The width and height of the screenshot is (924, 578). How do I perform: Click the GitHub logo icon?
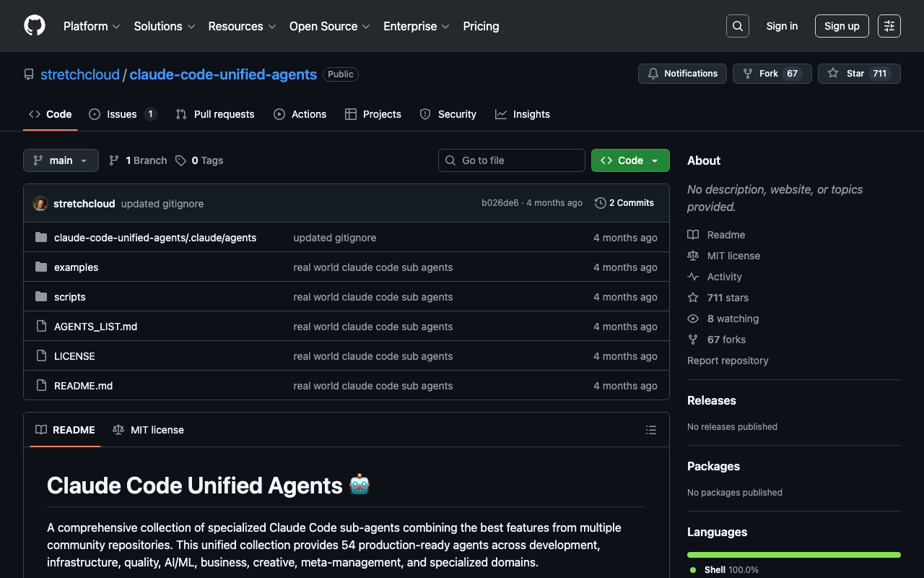pos(35,26)
